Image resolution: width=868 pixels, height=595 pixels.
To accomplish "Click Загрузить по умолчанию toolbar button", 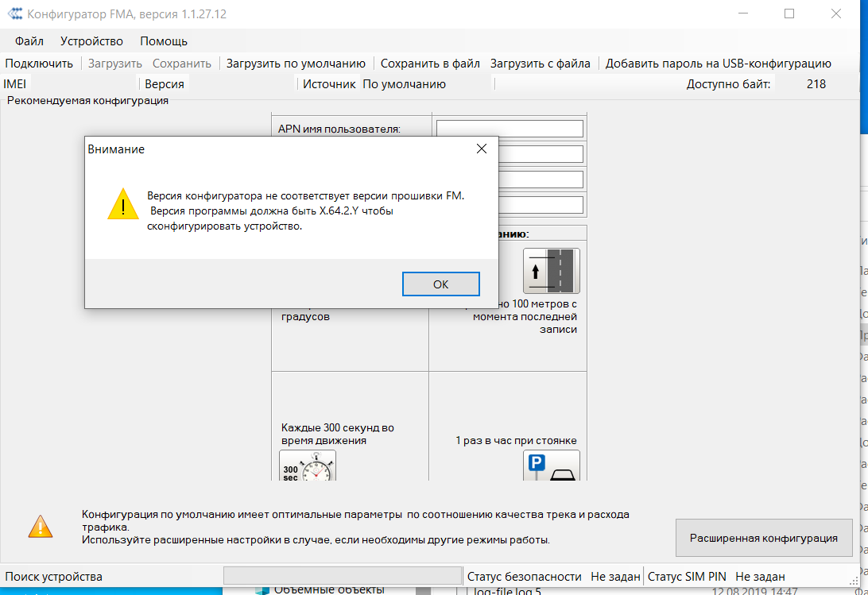I will coord(296,64).
